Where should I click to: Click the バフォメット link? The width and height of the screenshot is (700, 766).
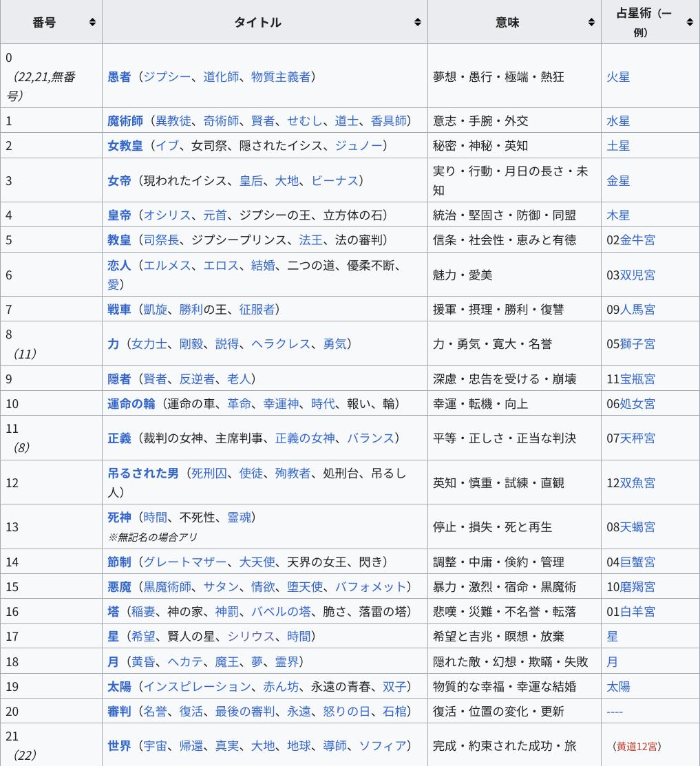pos(370,586)
